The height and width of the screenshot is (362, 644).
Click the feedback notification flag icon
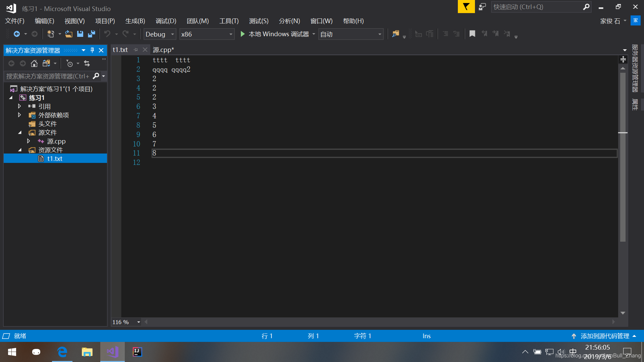click(x=466, y=7)
